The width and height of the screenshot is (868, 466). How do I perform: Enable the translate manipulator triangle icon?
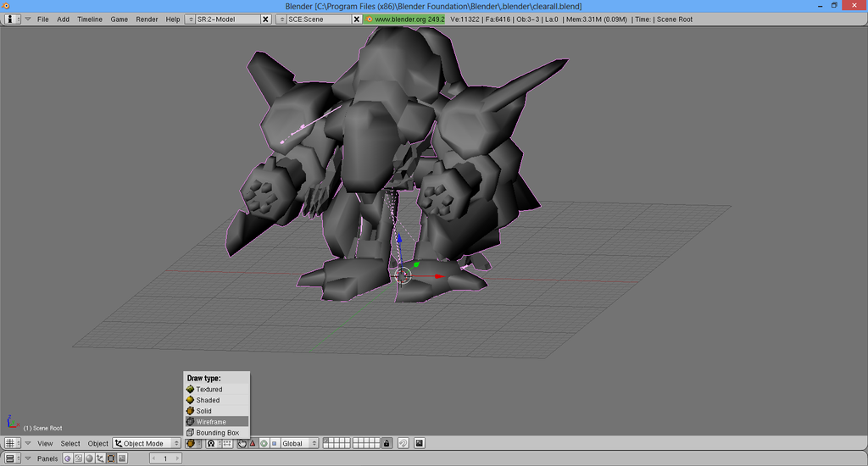253,443
